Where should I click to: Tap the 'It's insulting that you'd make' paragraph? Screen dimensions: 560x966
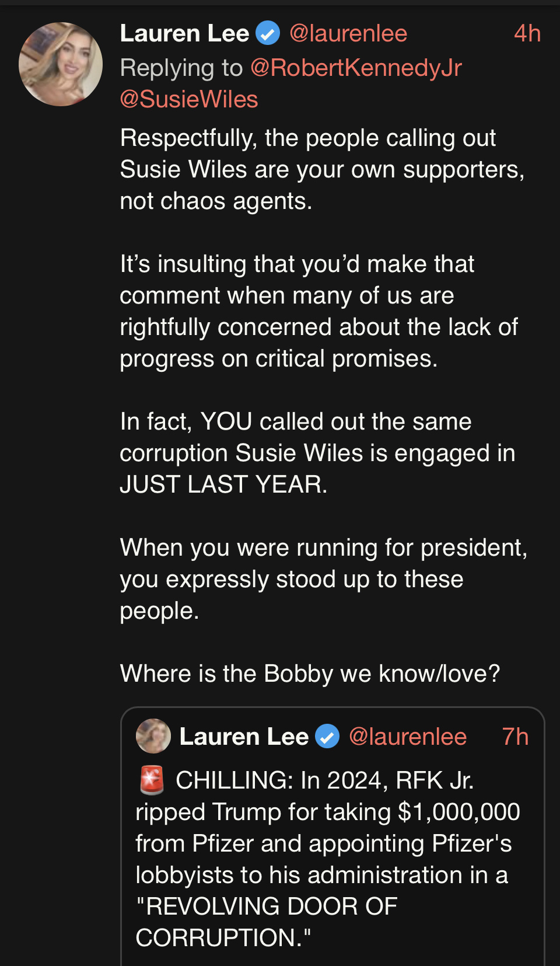[318, 311]
